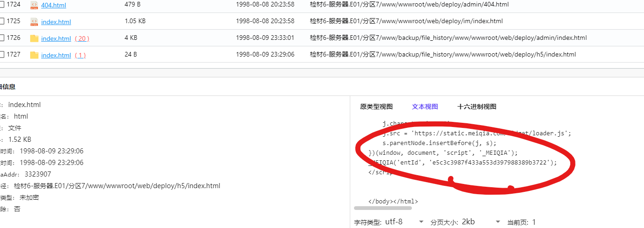Open the 字符类型 utf-8 dropdown
This screenshot has height=228, width=644.
pyautogui.click(x=404, y=222)
